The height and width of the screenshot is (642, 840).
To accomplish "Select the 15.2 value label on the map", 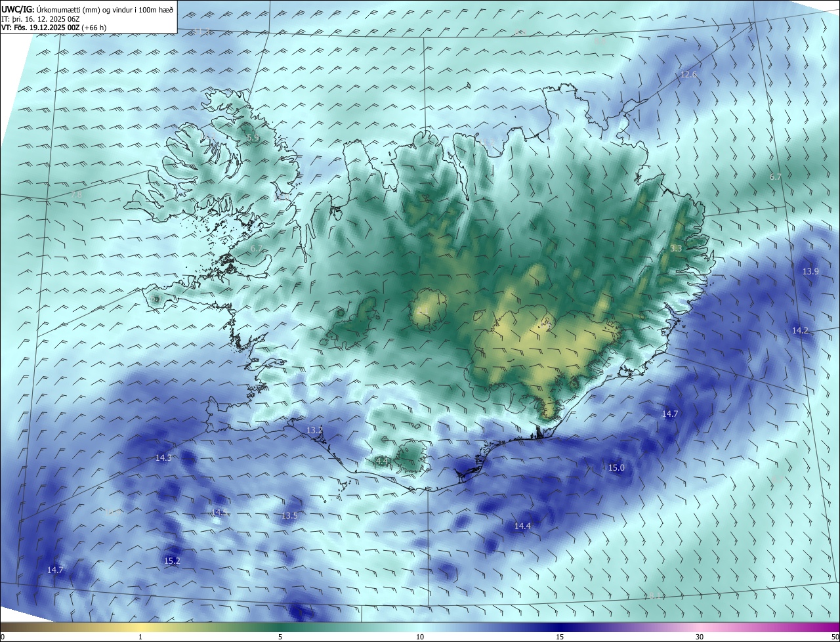I will click(x=172, y=561).
